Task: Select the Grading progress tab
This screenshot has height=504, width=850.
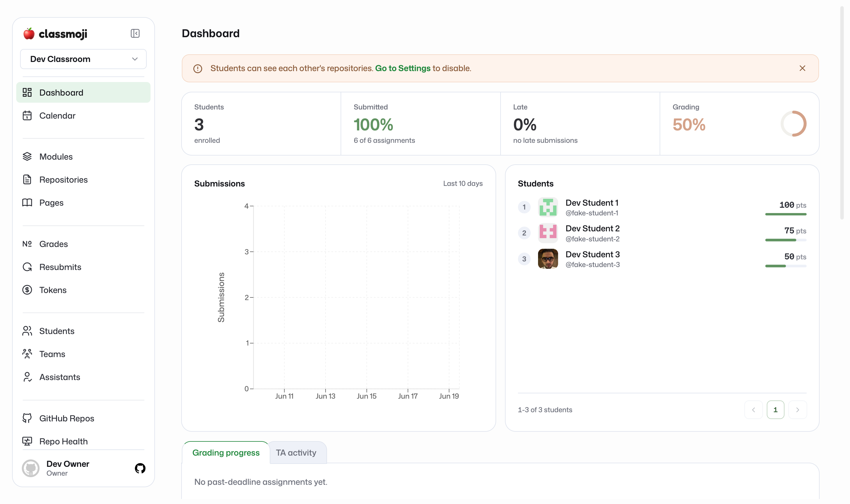Action: [226, 453]
